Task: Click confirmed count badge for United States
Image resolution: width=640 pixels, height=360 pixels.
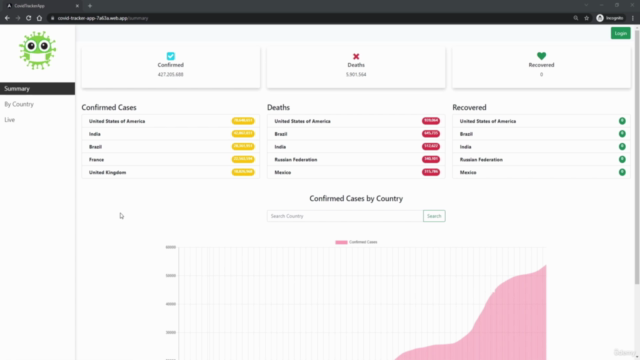Action: coord(243,121)
